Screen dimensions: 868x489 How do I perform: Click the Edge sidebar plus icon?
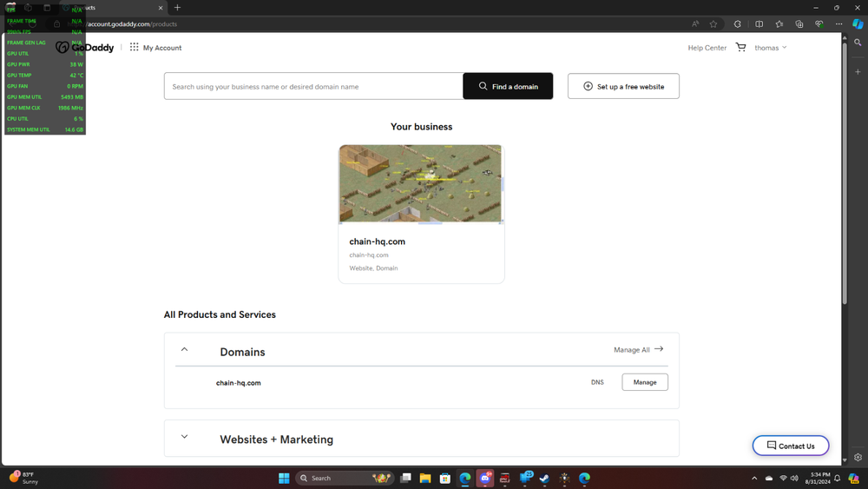tap(858, 72)
